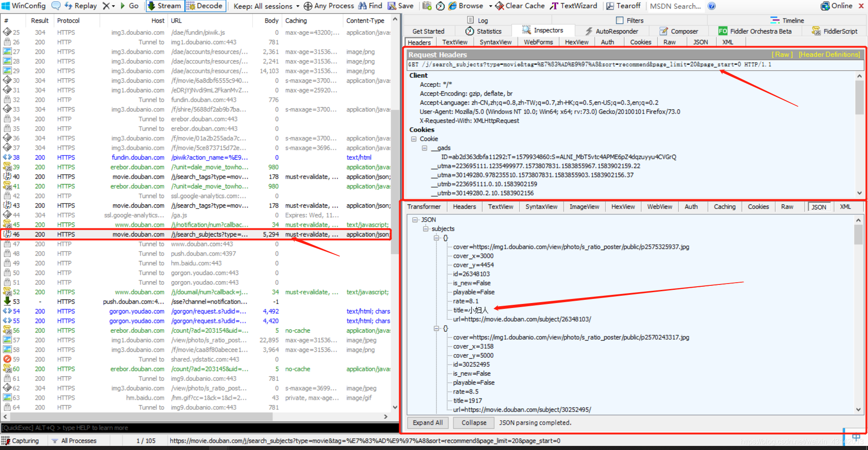
Task: Click session 40 JSON icon
Action: point(7,176)
